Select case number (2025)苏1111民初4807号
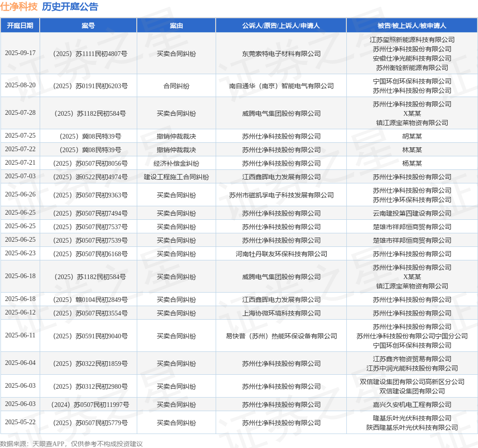 tap(90, 54)
